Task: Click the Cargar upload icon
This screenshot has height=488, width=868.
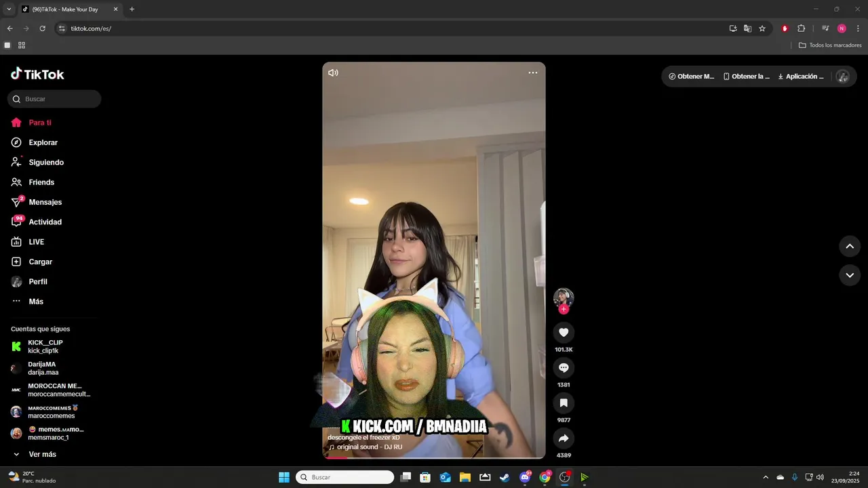Action: [16, 262]
